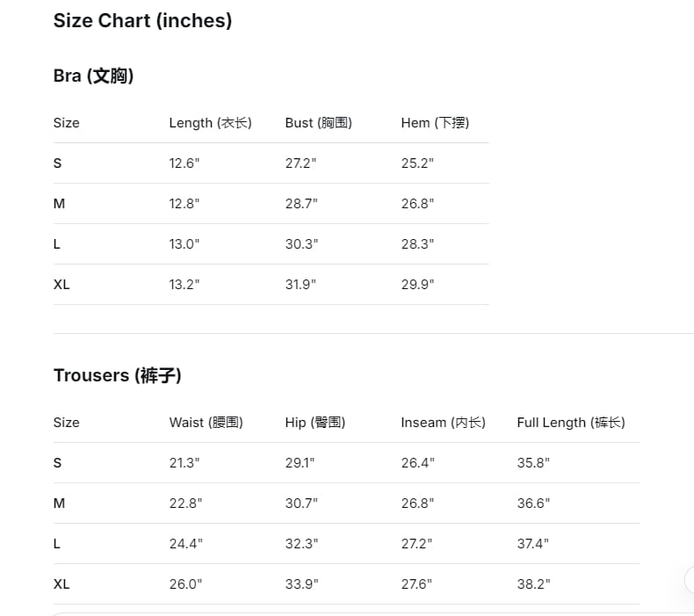Viewport: 694px width, 616px height.
Task: Select Trousers L inseam value 27.2"
Action: click(x=416, y=543)
